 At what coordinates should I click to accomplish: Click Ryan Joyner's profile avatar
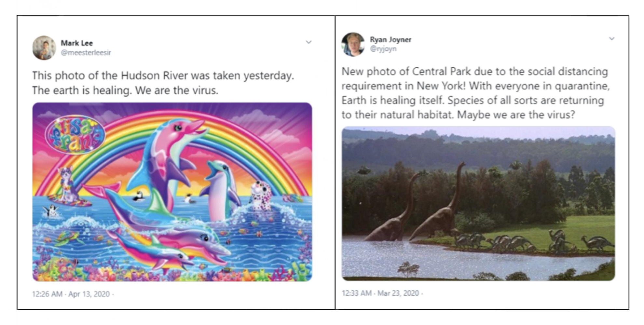353,44
